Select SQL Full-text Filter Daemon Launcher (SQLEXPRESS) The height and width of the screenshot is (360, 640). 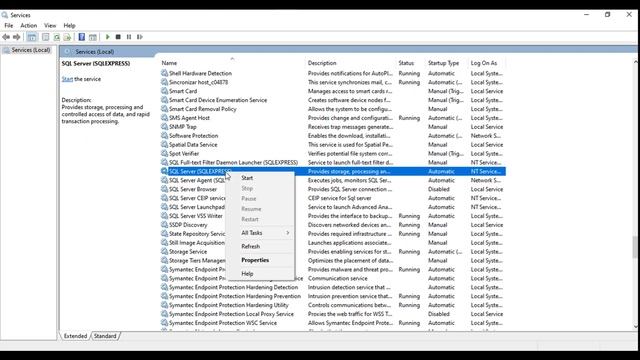[233, 162]
